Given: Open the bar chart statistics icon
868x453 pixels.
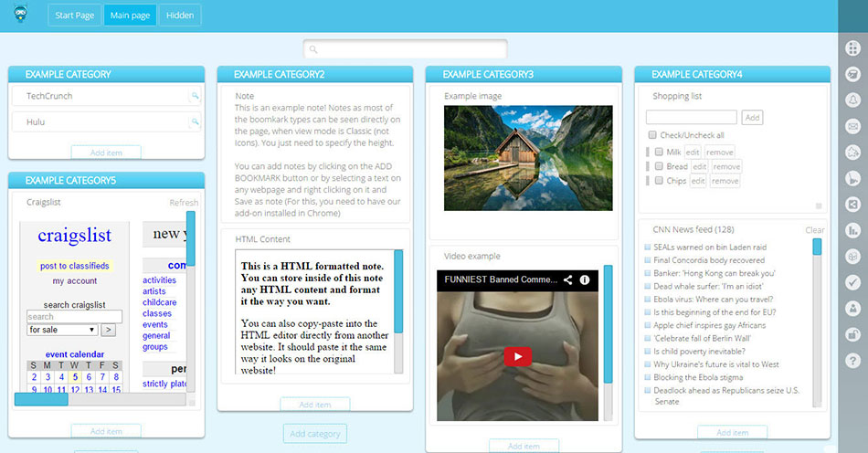Looking at the screenshot, I should 852,230.
